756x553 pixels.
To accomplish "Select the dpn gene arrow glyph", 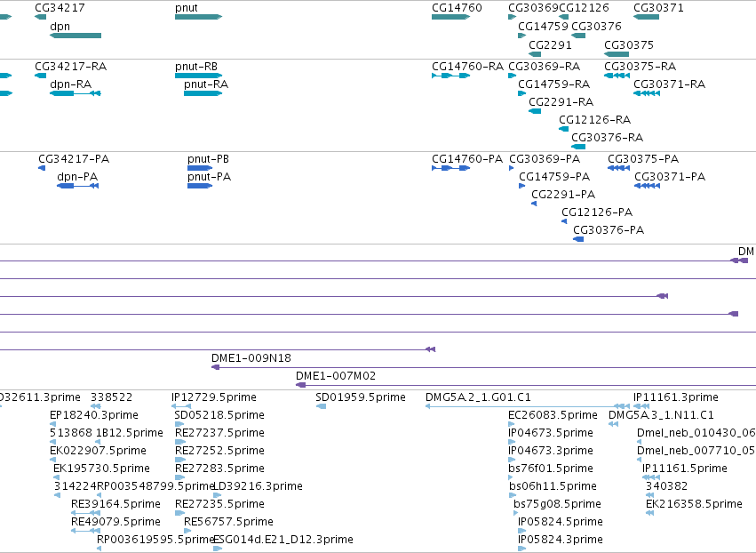I will 76,36.
